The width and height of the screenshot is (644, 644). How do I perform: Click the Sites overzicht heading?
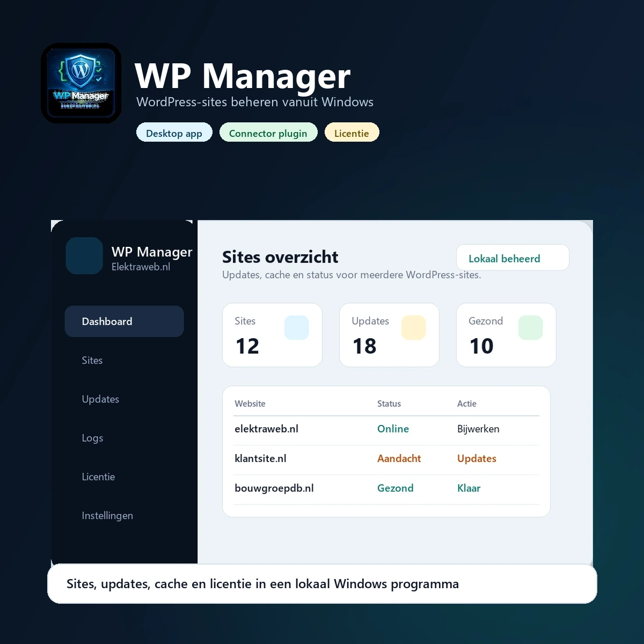point(280,257)
